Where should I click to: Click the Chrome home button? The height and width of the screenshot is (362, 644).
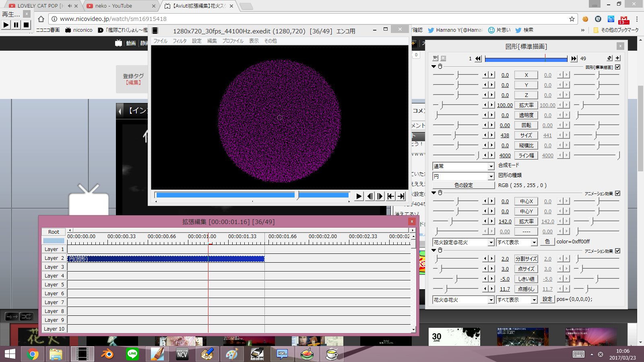(41, 19)
